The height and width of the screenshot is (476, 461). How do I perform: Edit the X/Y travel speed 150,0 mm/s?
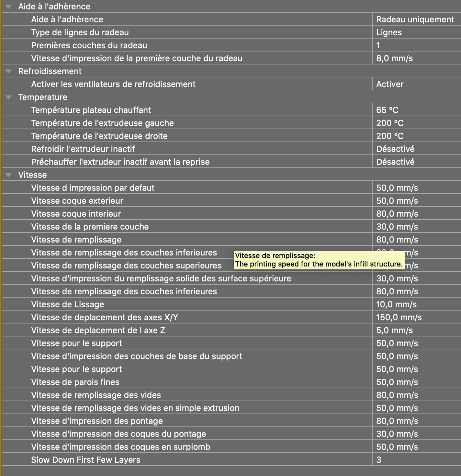point(399,317)
